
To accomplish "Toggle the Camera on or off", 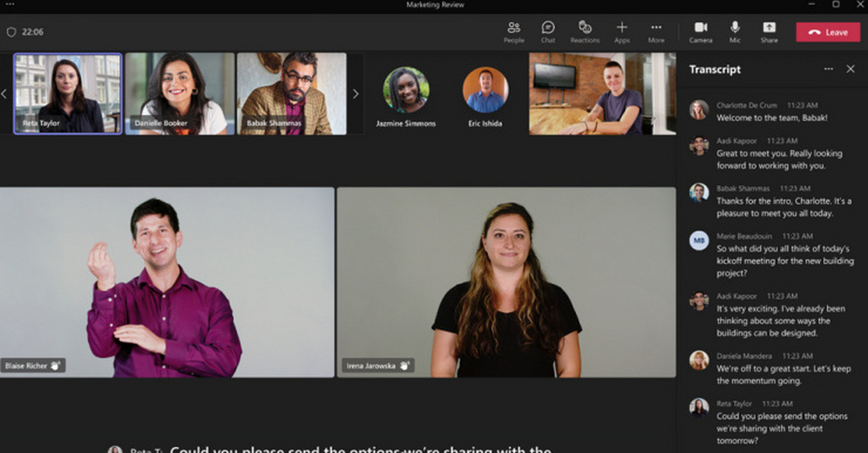I will pos(700,31).
